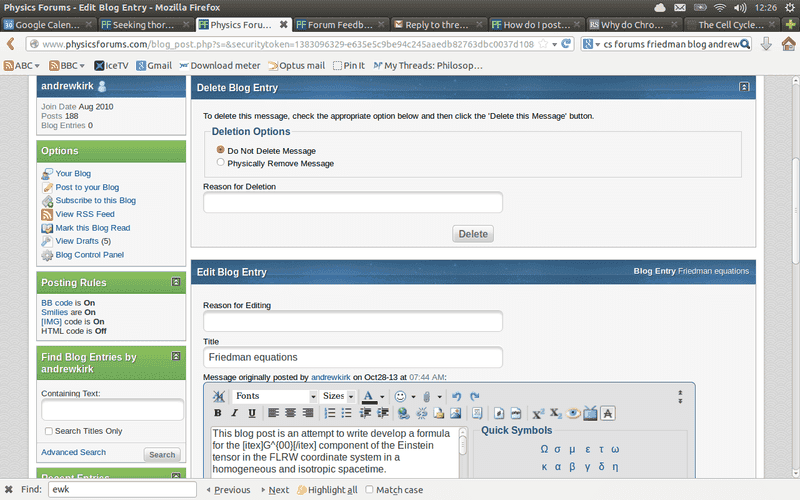
Task: Click Next in the find bar
Action: pos(275,490)
